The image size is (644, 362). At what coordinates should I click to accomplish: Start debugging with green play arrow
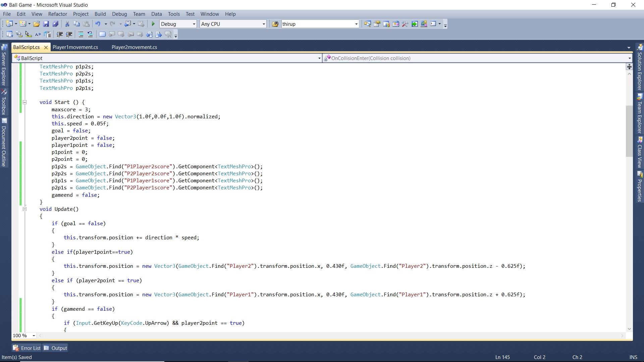[153, 24]
